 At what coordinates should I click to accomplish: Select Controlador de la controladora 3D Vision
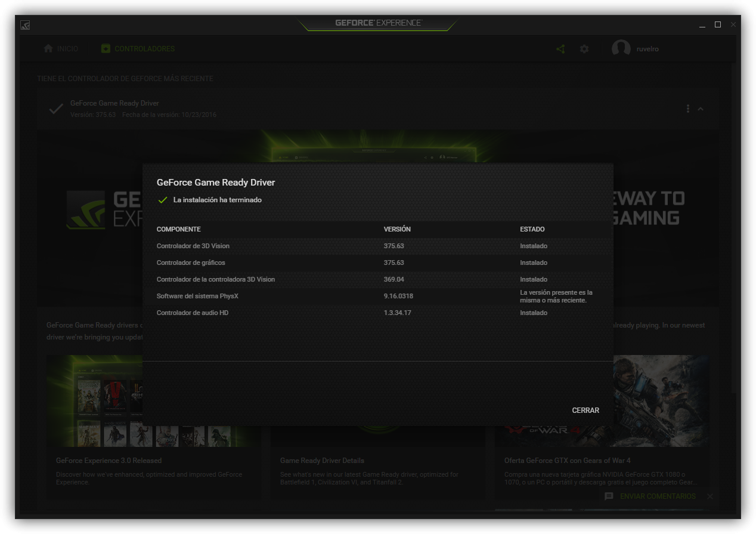click(377, 279)
